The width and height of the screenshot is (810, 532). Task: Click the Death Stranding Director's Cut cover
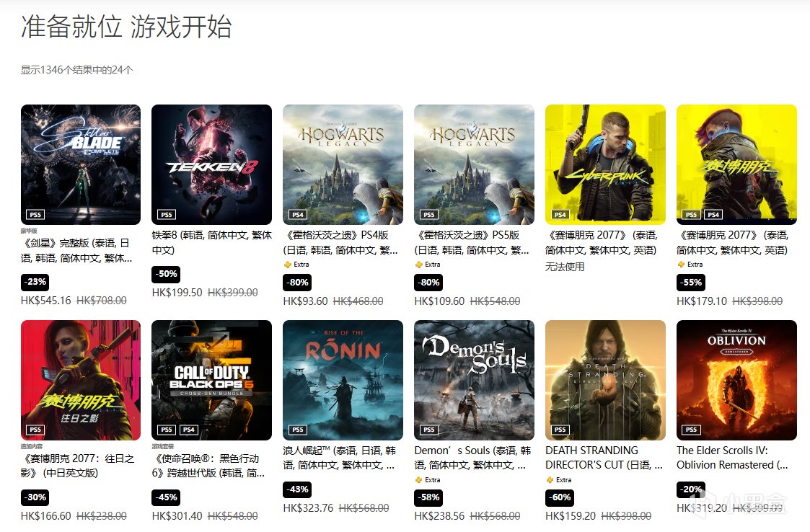click(605, 380)
